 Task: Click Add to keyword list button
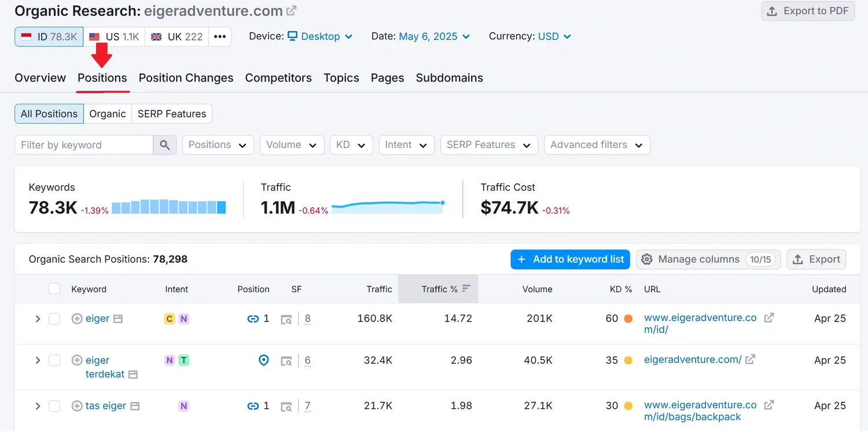[571, 259]
